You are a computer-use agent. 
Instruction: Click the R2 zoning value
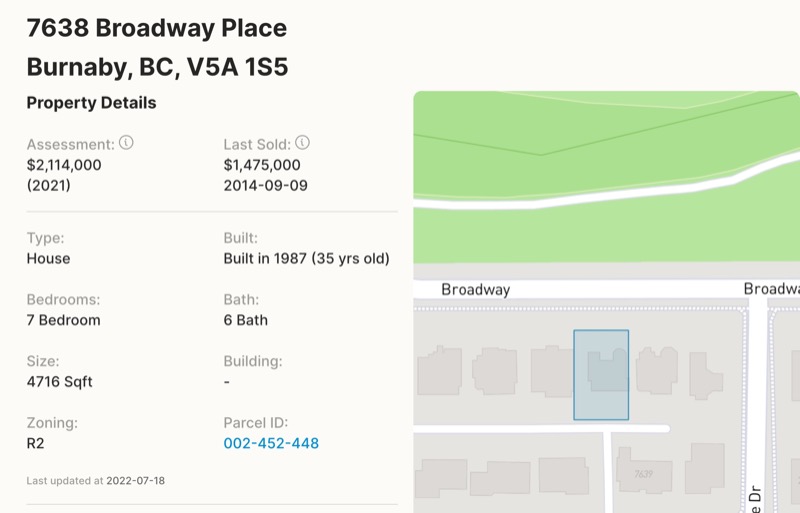(35, 443)
